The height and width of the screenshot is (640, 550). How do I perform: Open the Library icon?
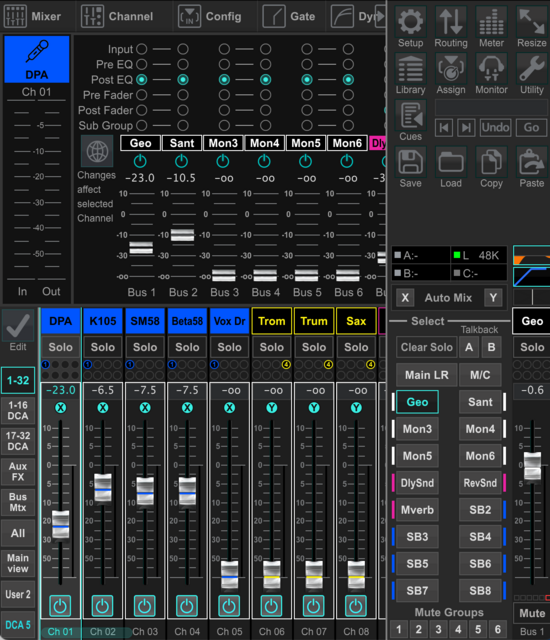(x=410, y=69)
